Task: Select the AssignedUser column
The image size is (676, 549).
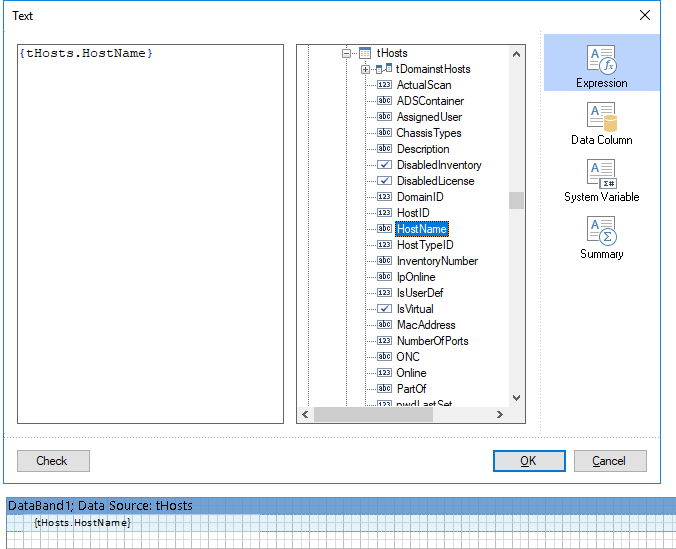Action: [x=429, y=117]
